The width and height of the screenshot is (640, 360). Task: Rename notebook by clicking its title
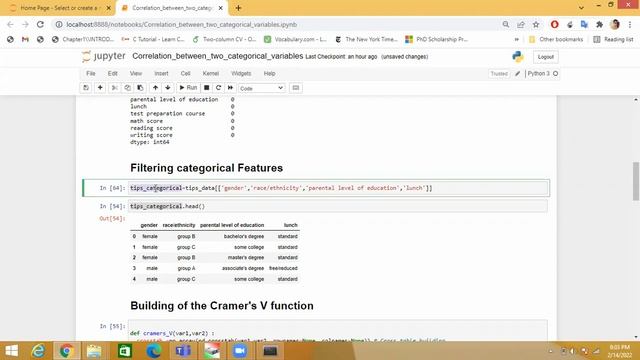tap(218, 56)
